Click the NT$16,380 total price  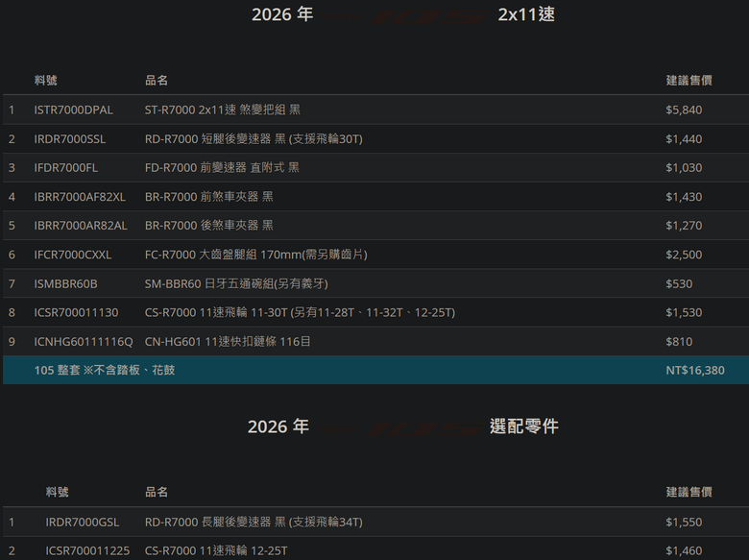tap(695, 371)
